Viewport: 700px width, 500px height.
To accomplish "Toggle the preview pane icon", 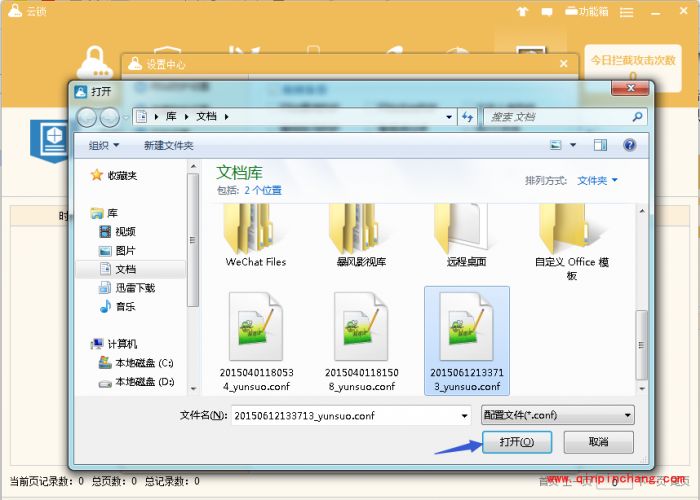I will pyautogui.click(x=600, y=145).
